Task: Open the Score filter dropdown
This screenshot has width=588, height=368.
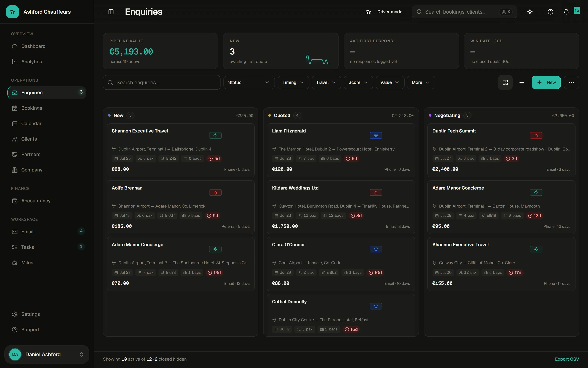Action: click(x=358, y=82)
